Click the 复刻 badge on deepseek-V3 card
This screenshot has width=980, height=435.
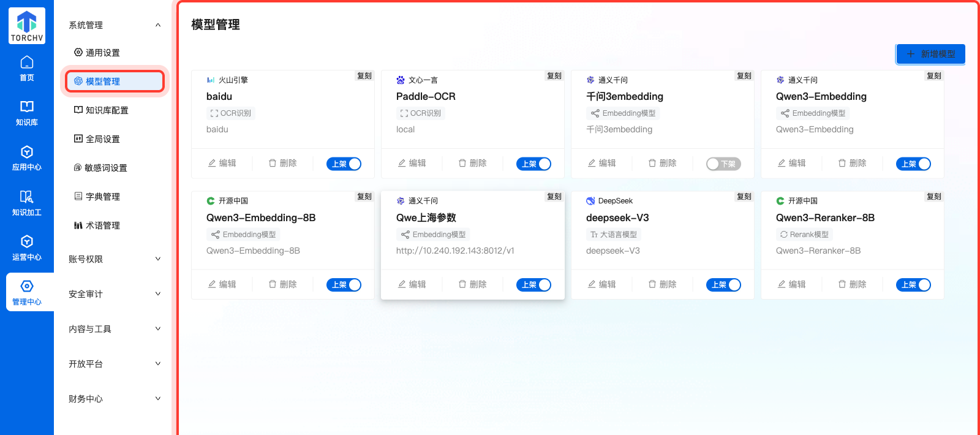744,197
